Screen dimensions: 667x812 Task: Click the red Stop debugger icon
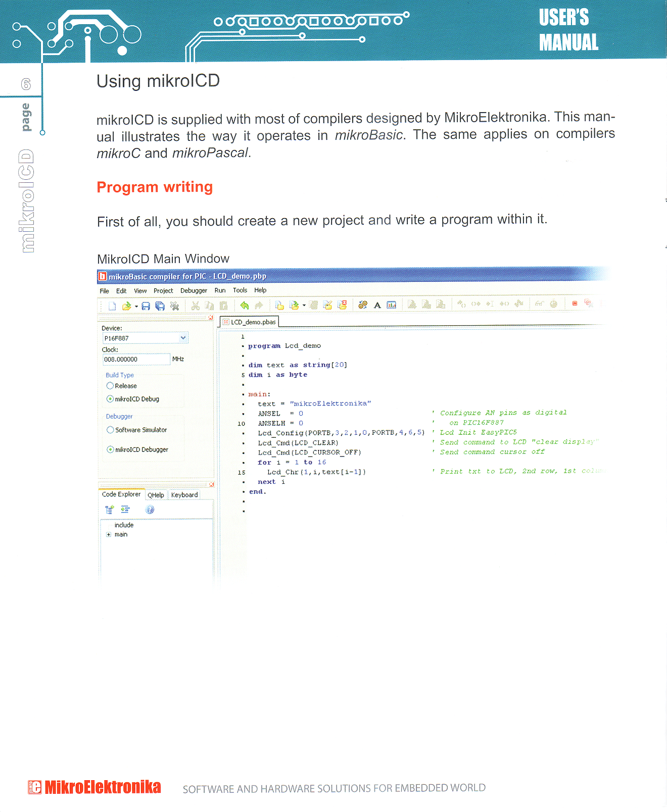[x=575, y=303]
